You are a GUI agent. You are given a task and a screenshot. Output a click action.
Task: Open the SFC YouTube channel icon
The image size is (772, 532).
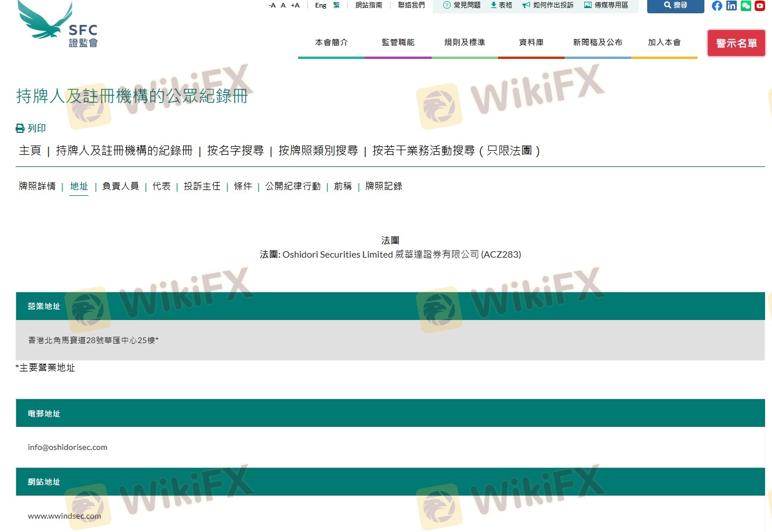[x=760, y=6]
